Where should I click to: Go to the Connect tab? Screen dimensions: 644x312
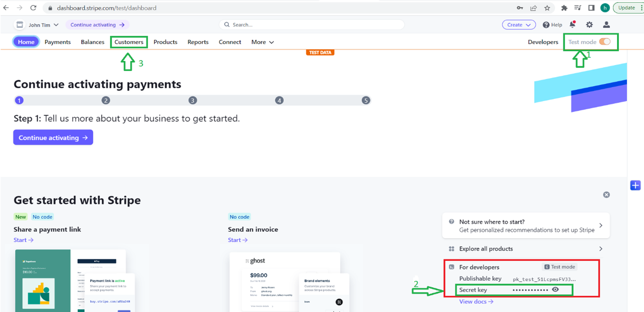pyautogui.click(x=230, y=42)
